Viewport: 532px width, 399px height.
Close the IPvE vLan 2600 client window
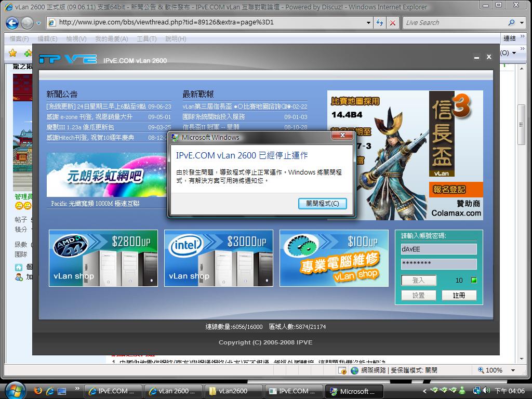point(489,57)
